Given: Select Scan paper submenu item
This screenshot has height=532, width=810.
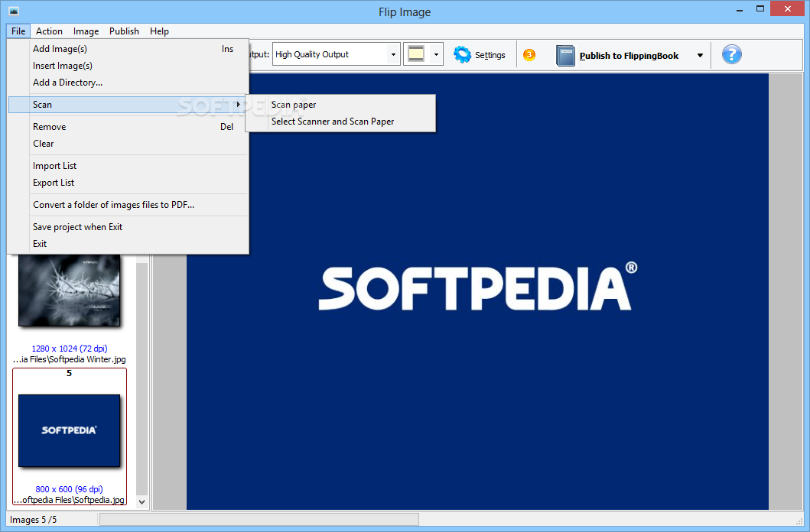Looking at the screenshot, I should 341,105.
